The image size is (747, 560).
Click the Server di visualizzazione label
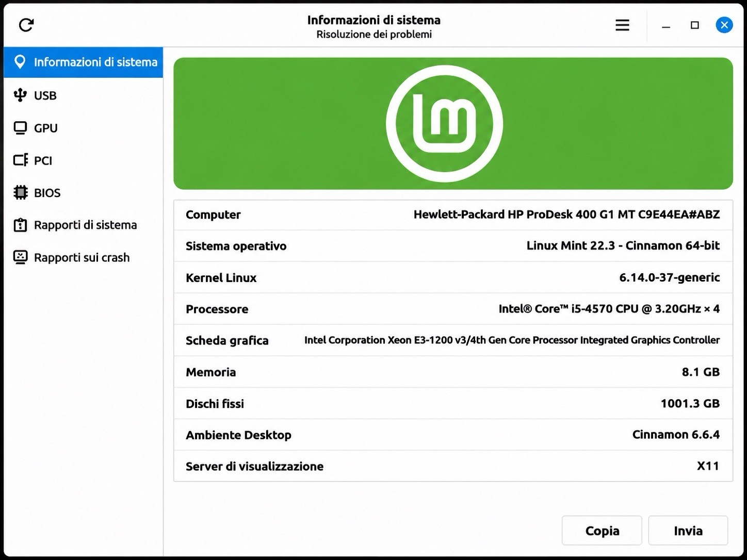click(x=254, y=466)
